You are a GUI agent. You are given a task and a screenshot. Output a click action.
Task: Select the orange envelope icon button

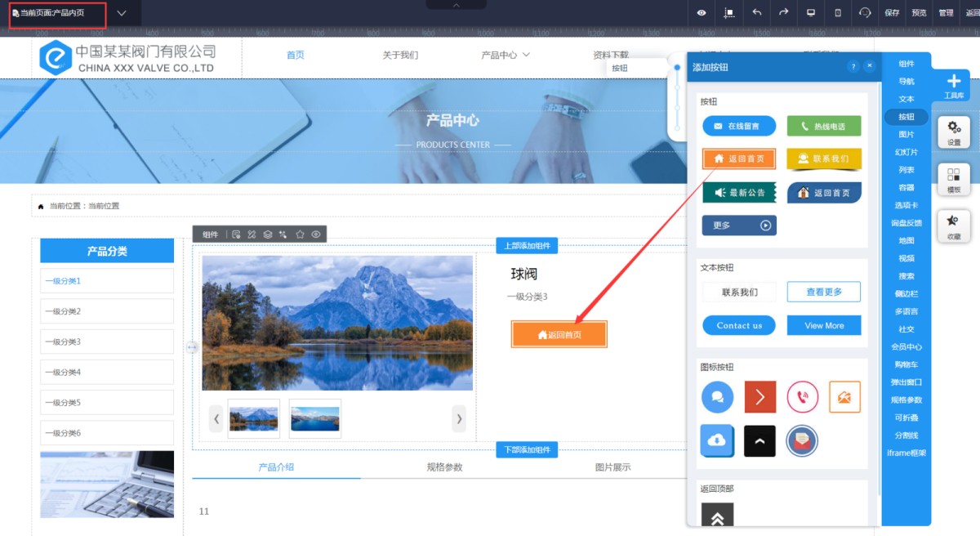(844, 397)
